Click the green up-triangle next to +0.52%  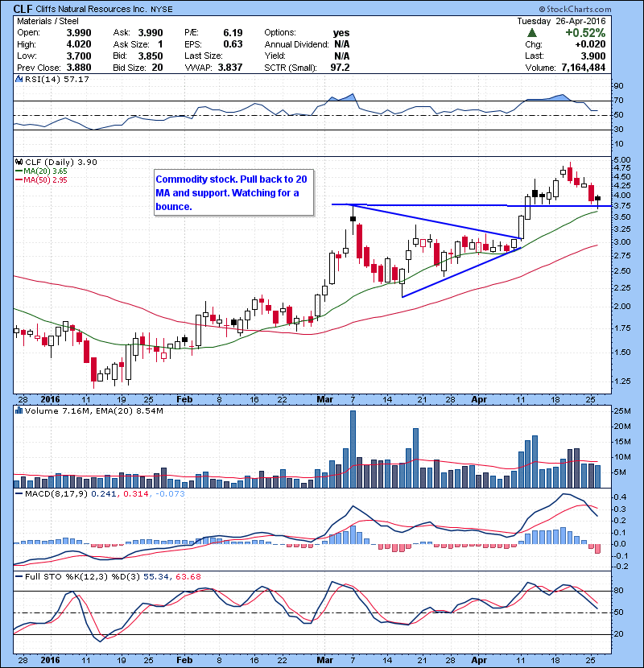pos(532,33)
